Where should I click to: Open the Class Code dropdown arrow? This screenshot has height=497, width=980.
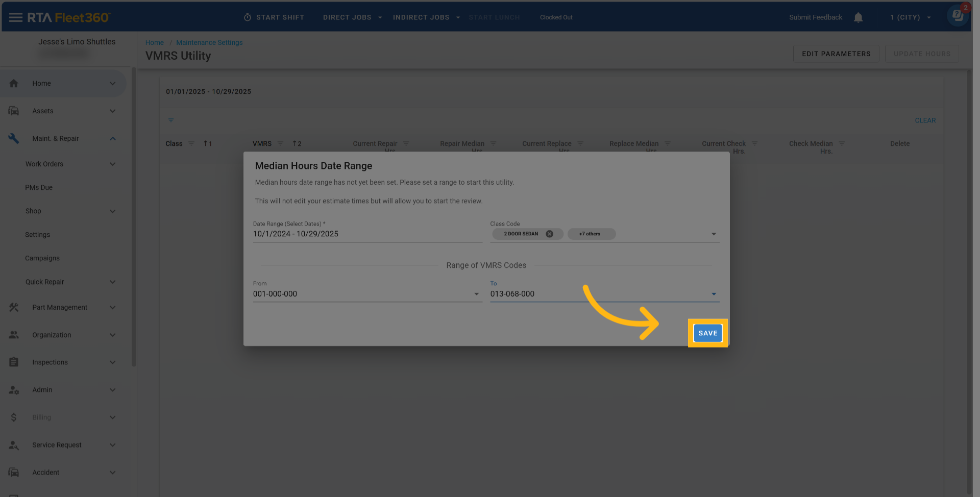point(714,234)
